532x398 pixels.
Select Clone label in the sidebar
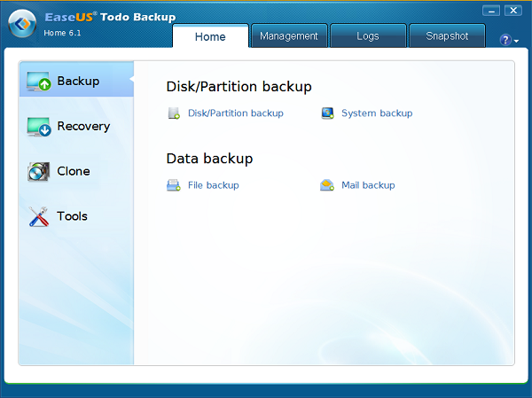(74, 171)
